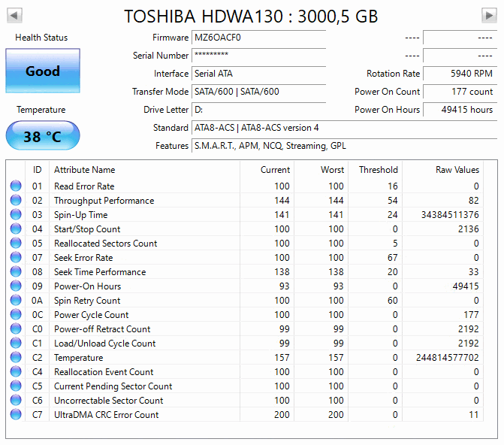Click the Drive Letter D: field
The height and width of the screenshot is (445, 504).
pos(258,110)
